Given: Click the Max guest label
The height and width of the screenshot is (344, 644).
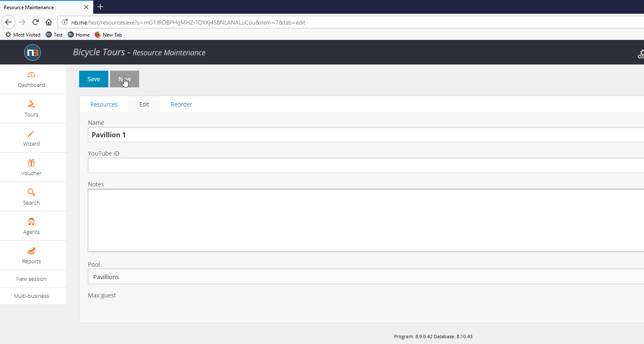Looking at the screenshot, I should [102, 295].
